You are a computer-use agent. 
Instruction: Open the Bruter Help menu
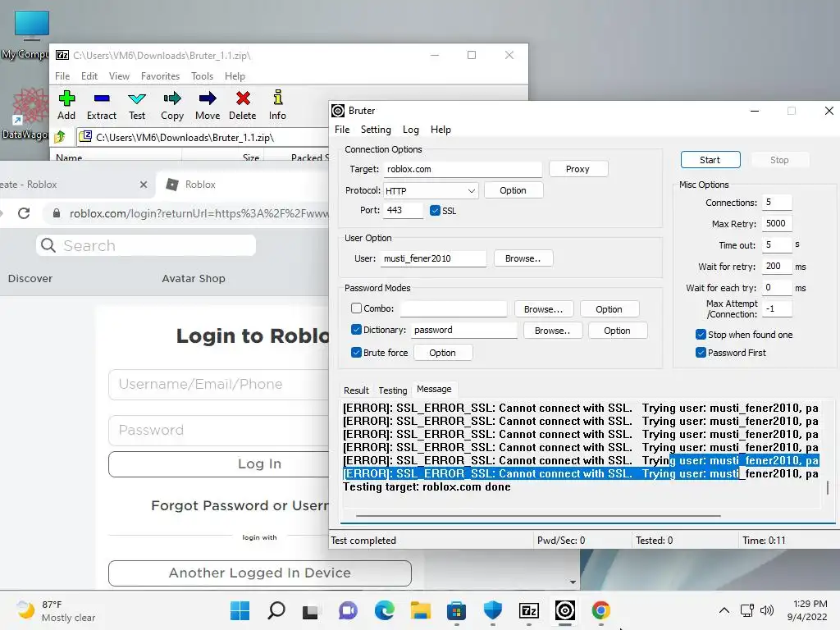[441, 130]
